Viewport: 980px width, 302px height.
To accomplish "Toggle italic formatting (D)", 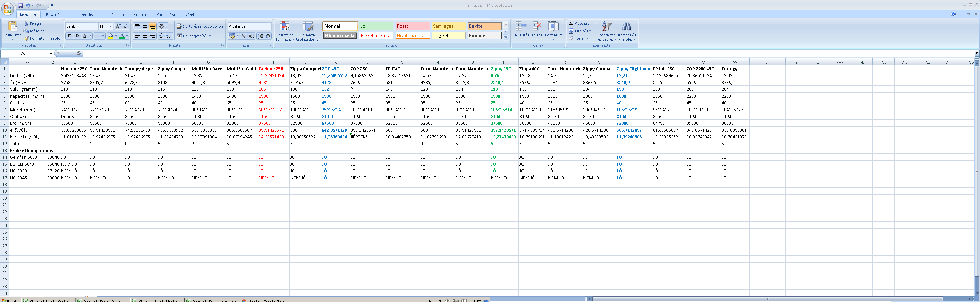I will pos(77,36).
